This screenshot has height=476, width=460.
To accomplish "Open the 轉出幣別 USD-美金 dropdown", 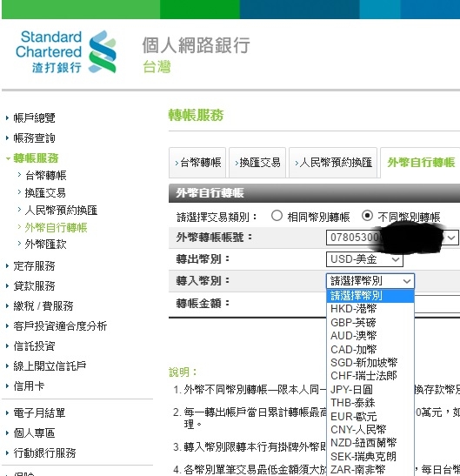I will point(364,259).
